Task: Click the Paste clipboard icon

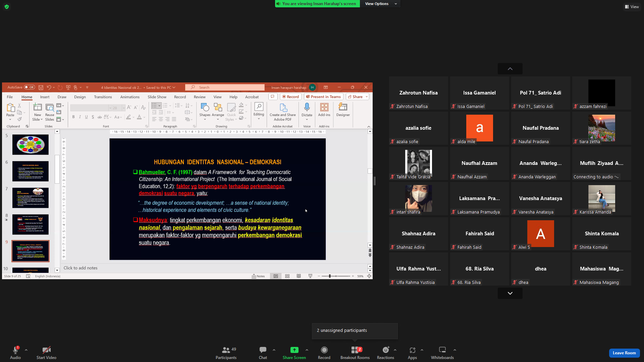Action: click(10, 107)
